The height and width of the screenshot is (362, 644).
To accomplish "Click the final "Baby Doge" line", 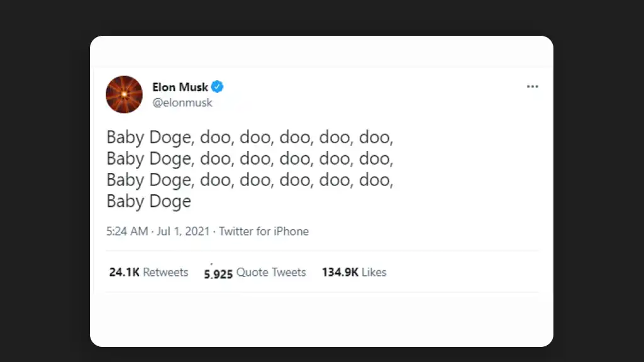I will coord(148,201).
